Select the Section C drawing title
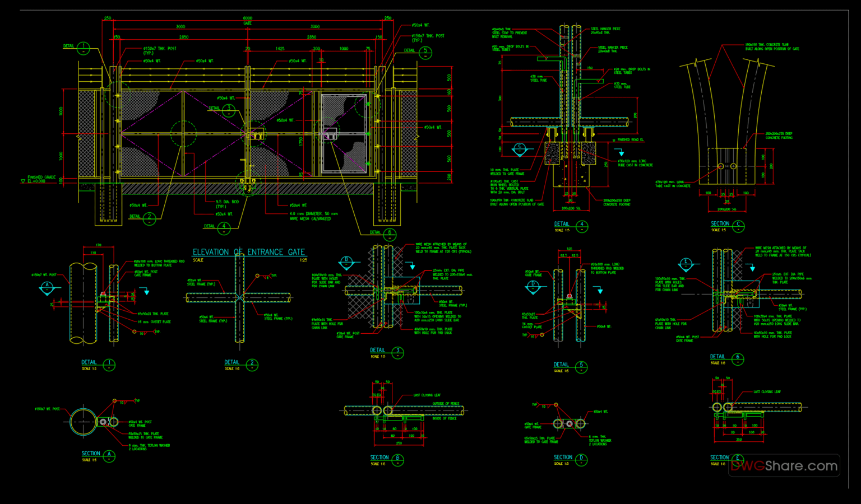 pos(720,224)
